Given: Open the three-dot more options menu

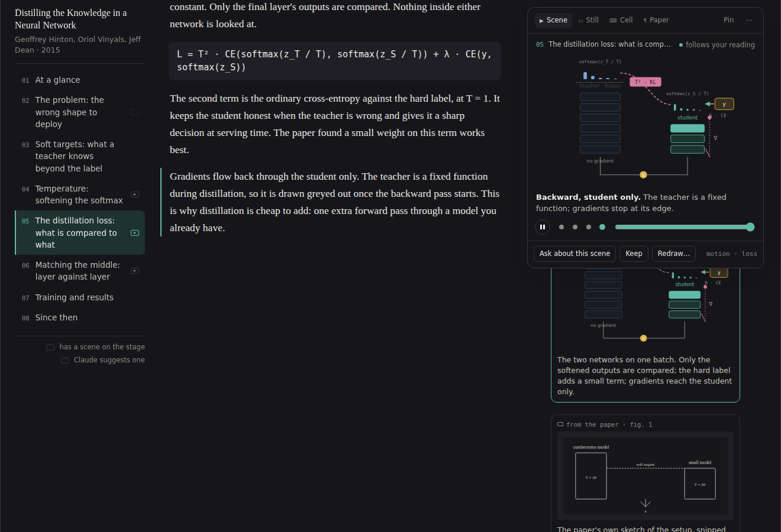Looking at the screenshot, I should point(749,20).
